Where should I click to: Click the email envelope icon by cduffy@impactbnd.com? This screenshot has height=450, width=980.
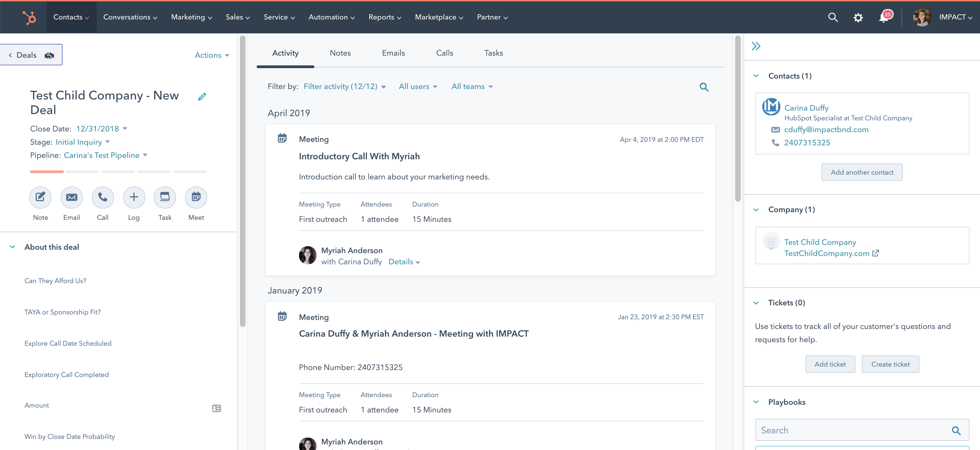[x=775, y=130]
